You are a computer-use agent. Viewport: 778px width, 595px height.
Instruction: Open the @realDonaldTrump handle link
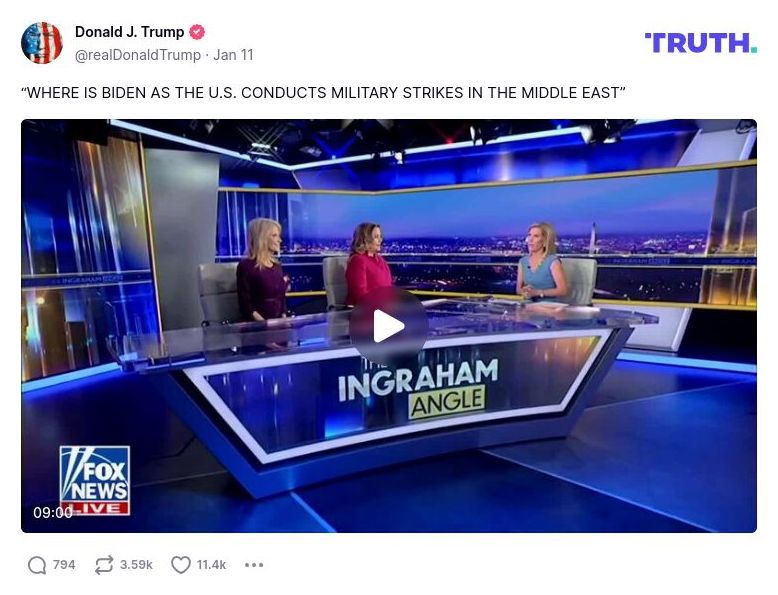tap(138, 55)
